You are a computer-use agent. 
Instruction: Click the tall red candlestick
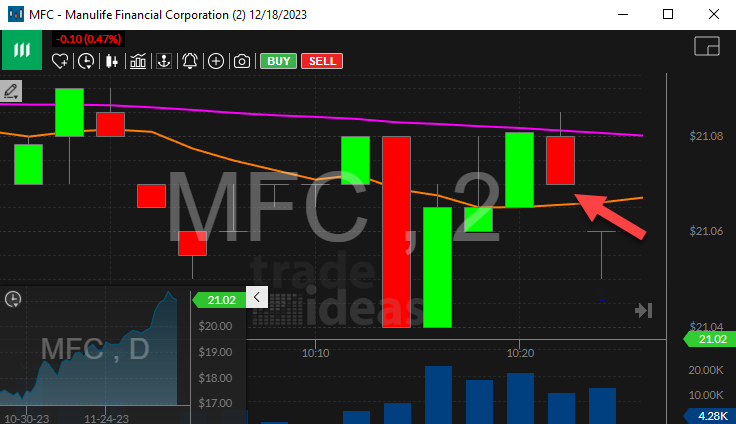pos(397,231)
